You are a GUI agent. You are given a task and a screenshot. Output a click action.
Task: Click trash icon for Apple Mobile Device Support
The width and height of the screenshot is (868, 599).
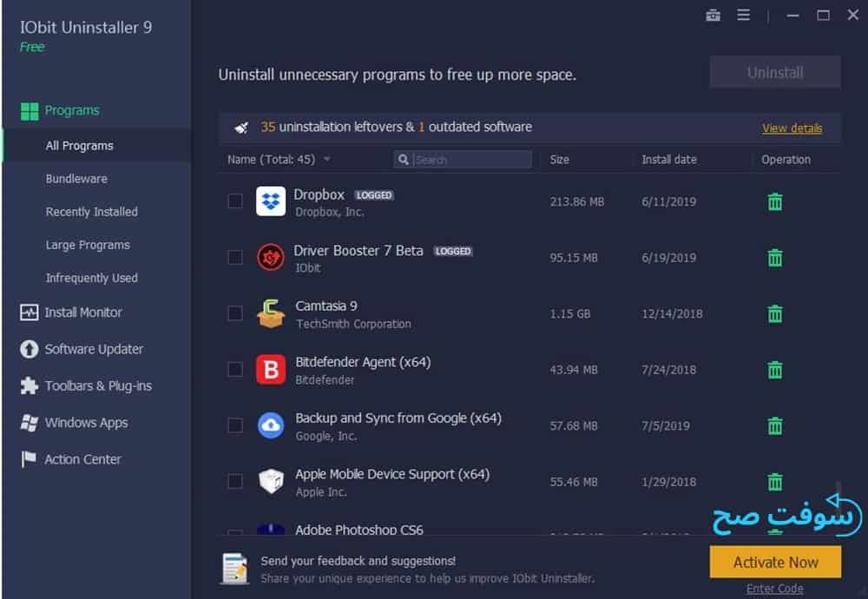click(x=775, y=482)
